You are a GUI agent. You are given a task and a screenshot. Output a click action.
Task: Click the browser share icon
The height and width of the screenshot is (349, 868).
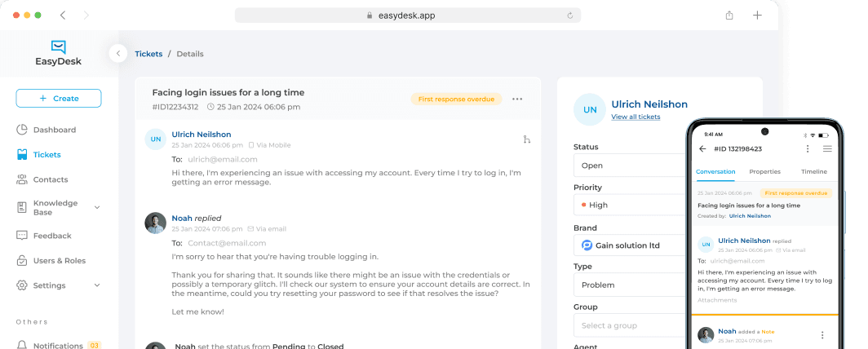tap(729, 15)
